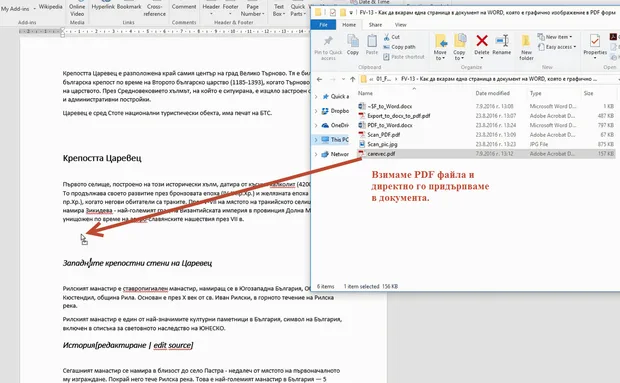Open recent locations dropdown in Explorer

tap(343, 79)
